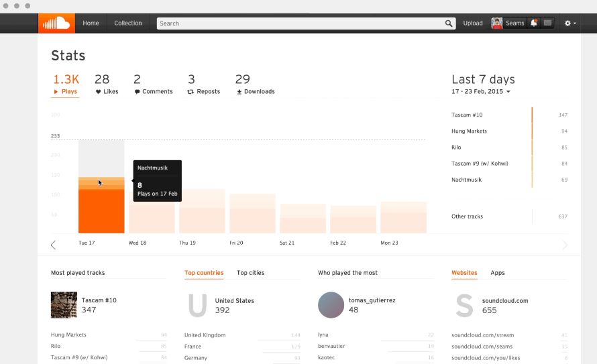597x364 pixels.
Task: Go to previous week arrow
Action: click(53, 245)
